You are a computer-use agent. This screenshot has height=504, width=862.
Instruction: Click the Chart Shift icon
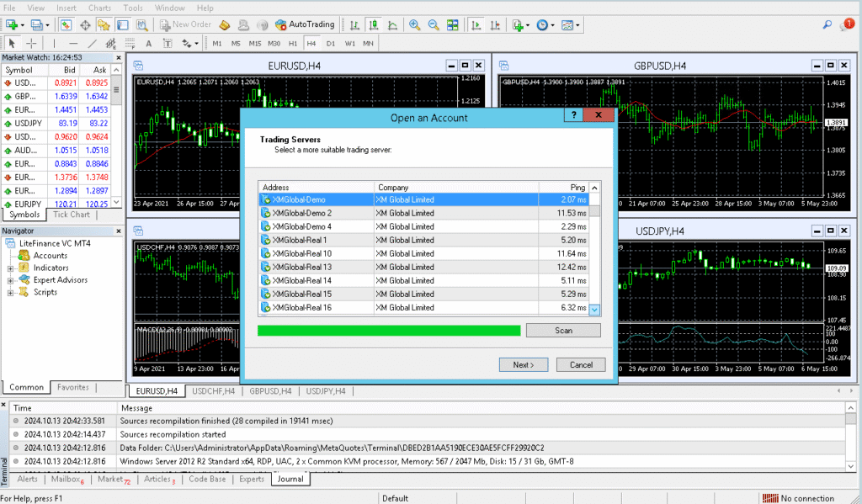495,24
